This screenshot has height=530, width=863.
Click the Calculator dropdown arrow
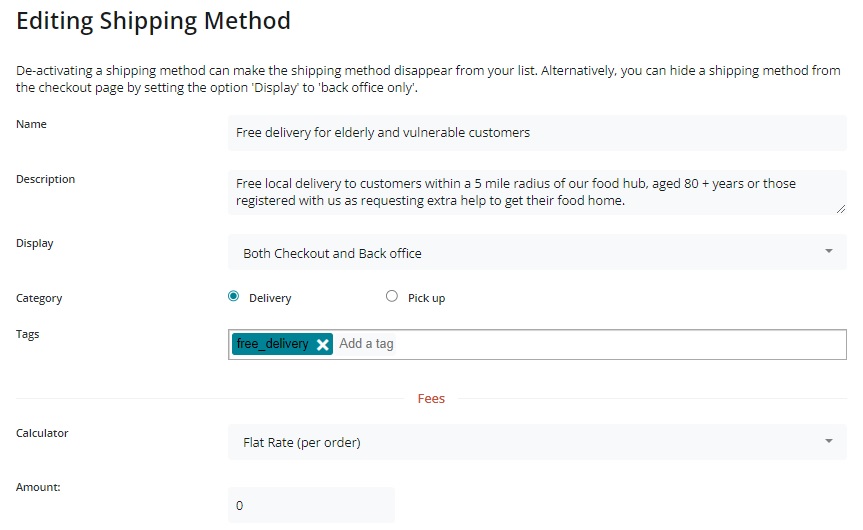(x=828, y=441)
